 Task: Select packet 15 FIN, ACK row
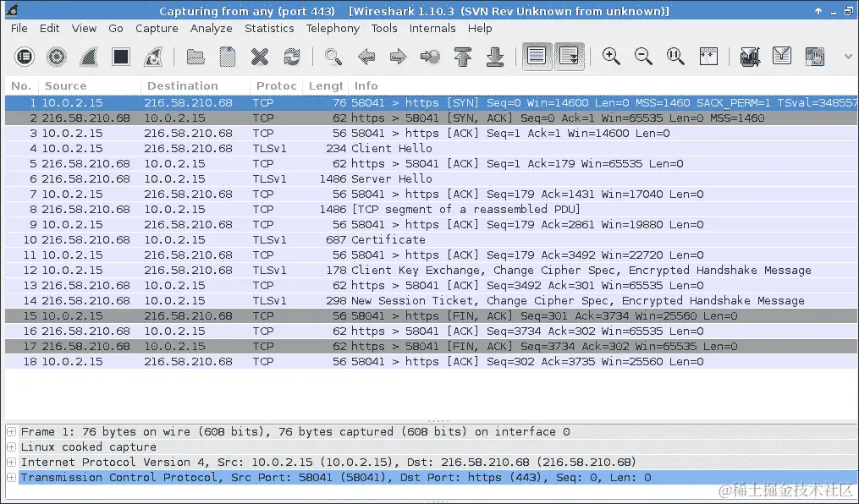[431, 315]
